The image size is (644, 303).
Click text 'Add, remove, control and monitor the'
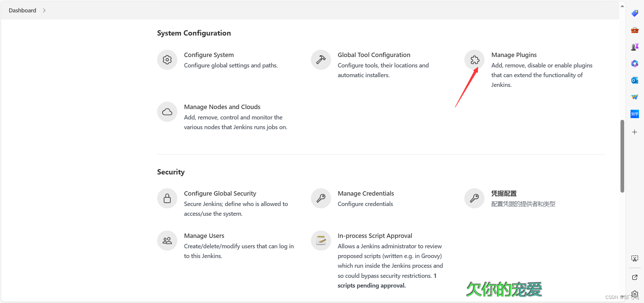233,117
